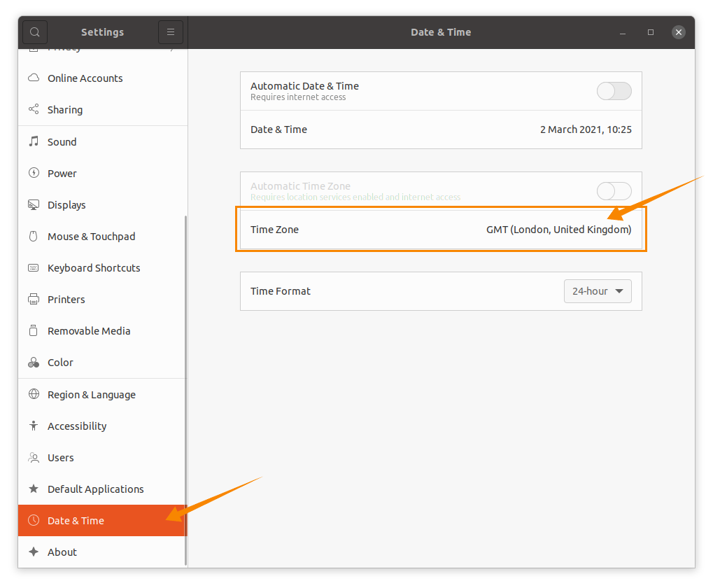This screenshot has height=588, width=713.
Task: Select Color in the sidebar
Action: [x=103, y=363]
